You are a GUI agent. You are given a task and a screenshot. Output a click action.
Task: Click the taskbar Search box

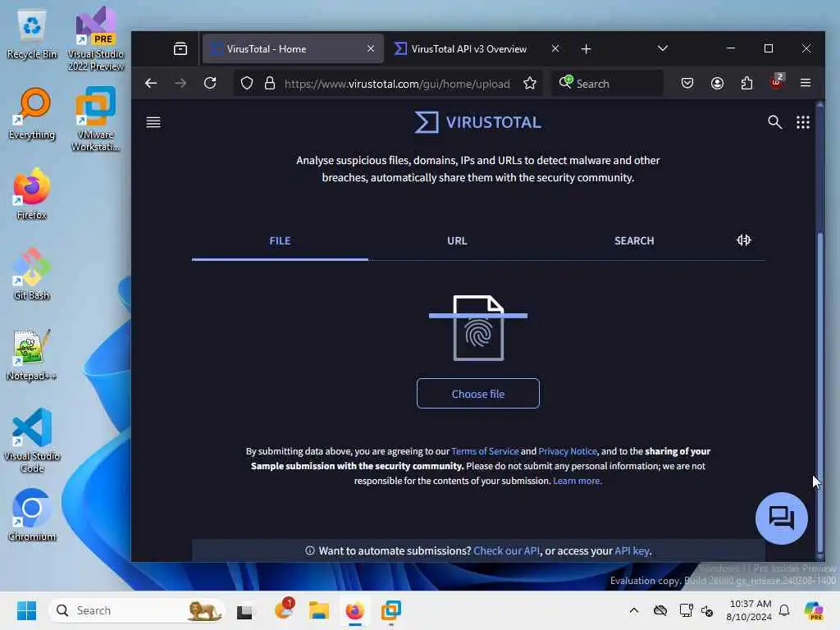[136, 610]
